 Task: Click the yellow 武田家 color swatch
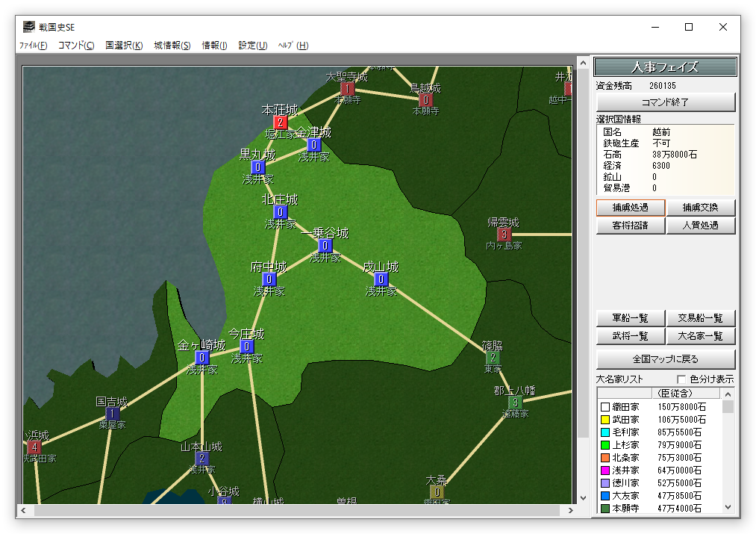click(x=605, y=420)
